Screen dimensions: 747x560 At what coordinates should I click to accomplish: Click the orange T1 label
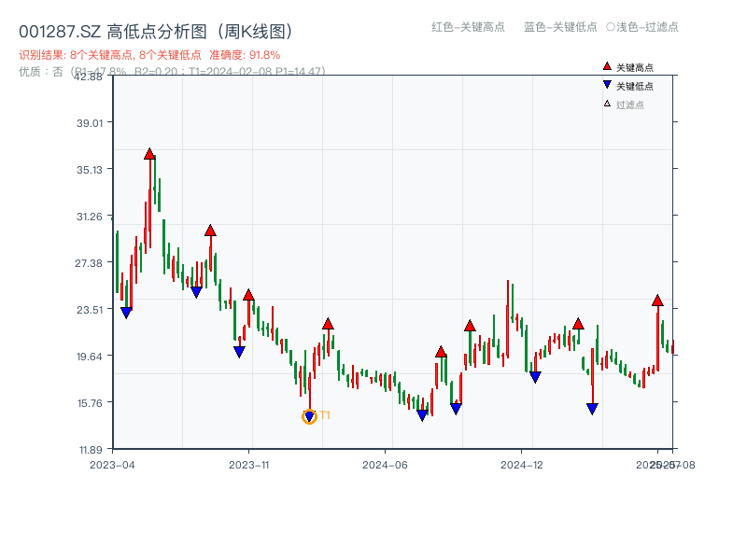tap(325, 414)
